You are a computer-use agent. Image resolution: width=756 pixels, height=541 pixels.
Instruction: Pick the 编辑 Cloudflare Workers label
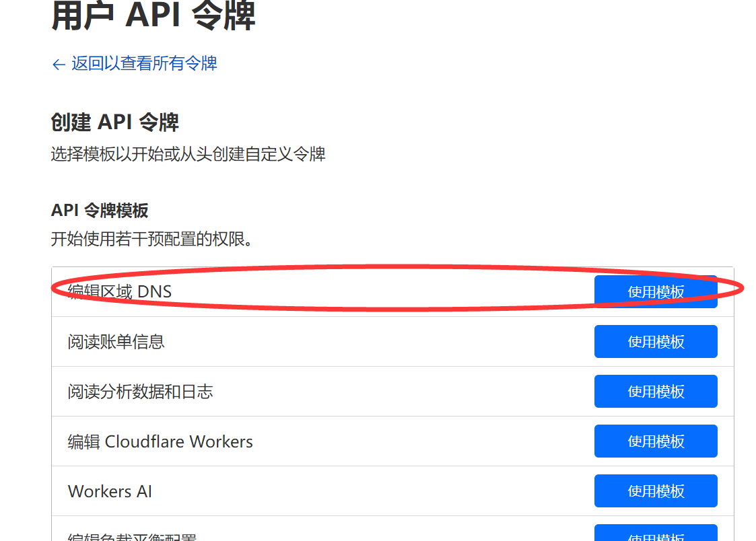[160, 441]
